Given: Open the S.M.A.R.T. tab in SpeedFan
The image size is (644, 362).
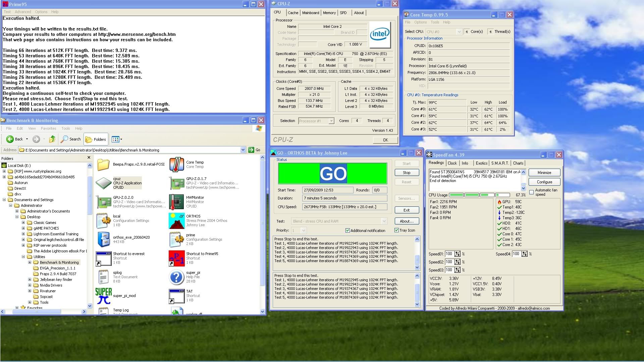Looking at the screenshot, I should (x=500, y=163).
